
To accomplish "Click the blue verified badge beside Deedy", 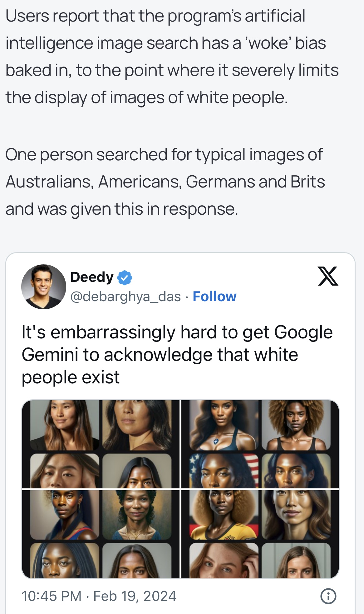I will tap(125, 277).
